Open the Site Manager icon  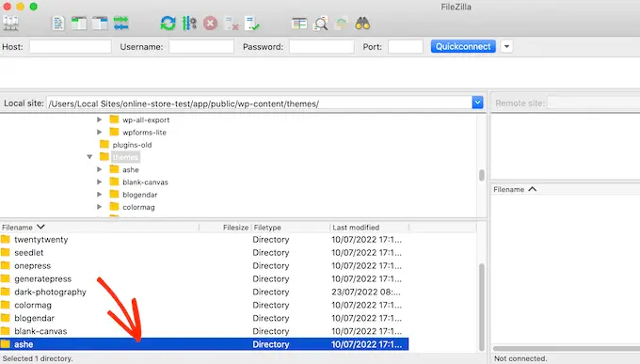(x=10, y=24)
